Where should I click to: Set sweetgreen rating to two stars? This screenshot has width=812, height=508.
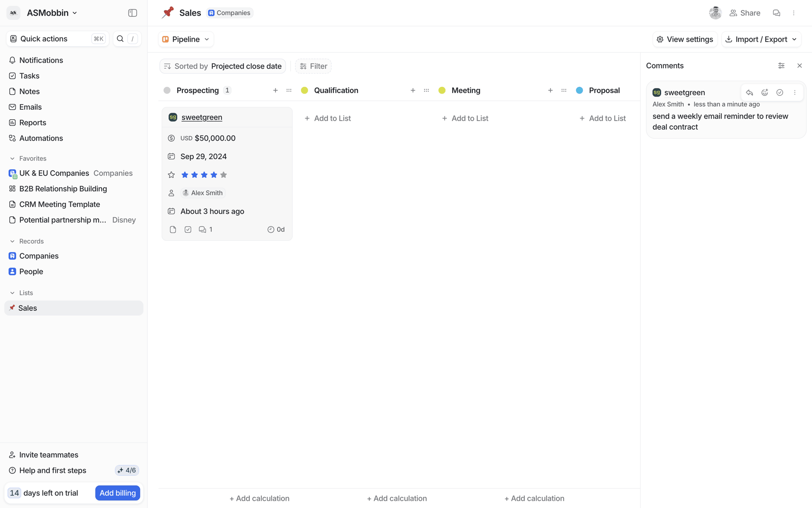click(195, 175)
